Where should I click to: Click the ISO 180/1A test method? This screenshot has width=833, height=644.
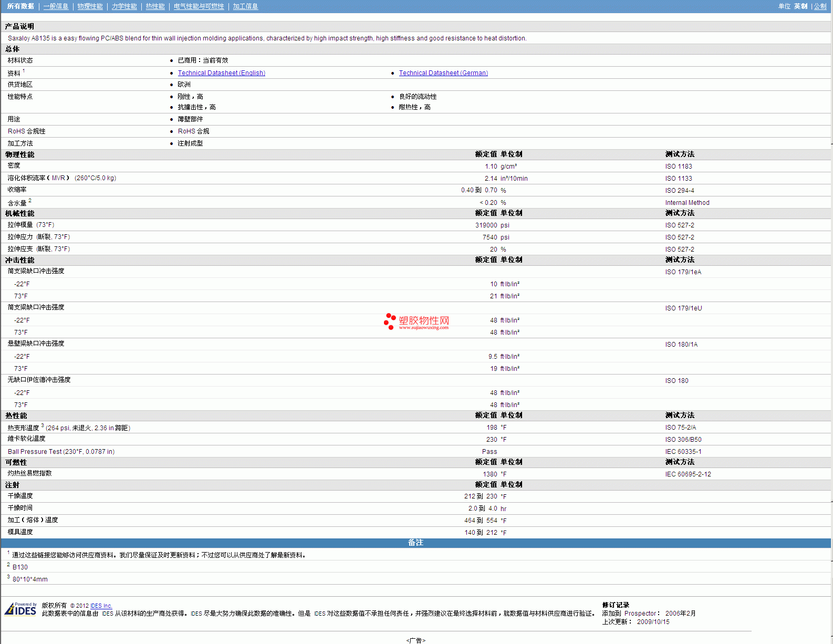pos(681,345)
